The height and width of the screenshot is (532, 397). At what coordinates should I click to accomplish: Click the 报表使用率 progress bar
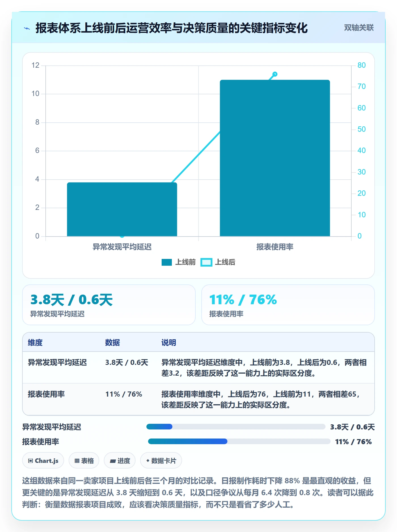pos(239,441)
